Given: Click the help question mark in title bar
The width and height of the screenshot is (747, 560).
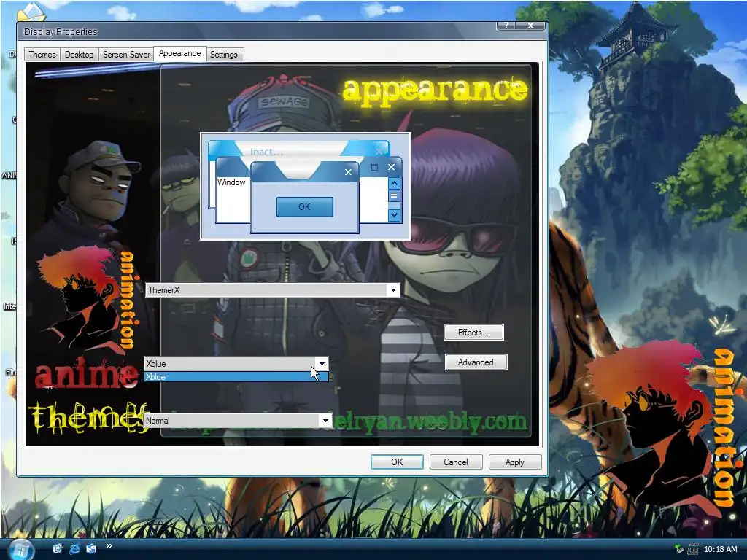Looking at the screenshot, I should [x=506, y=26].
